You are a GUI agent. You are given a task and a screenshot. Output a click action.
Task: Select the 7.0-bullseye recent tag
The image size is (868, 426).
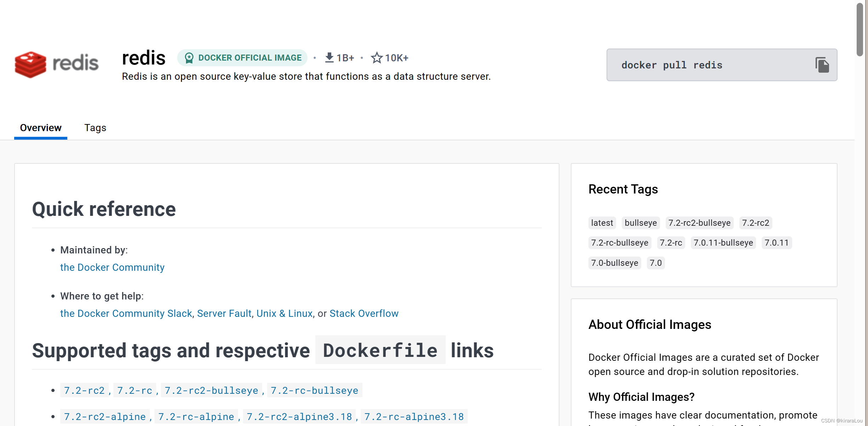[615, 263]
